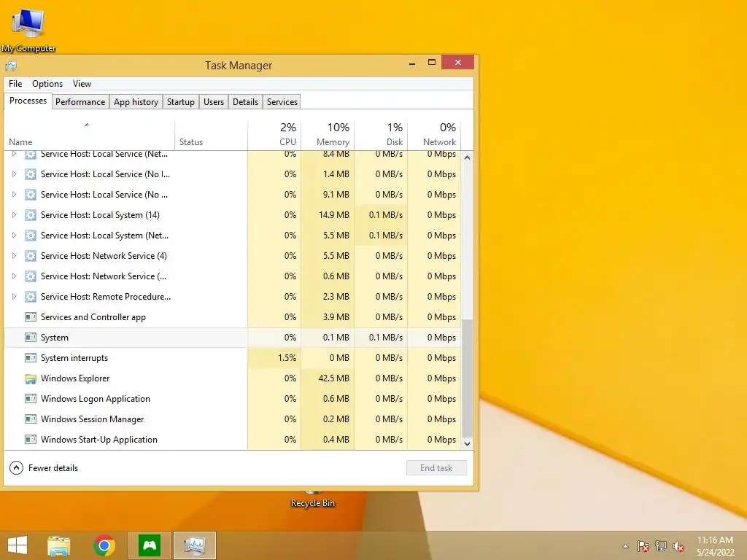Viewport: 747px width, 560px height.
Task: Click the process list scrollbar thumb
Action: point(468,378)
